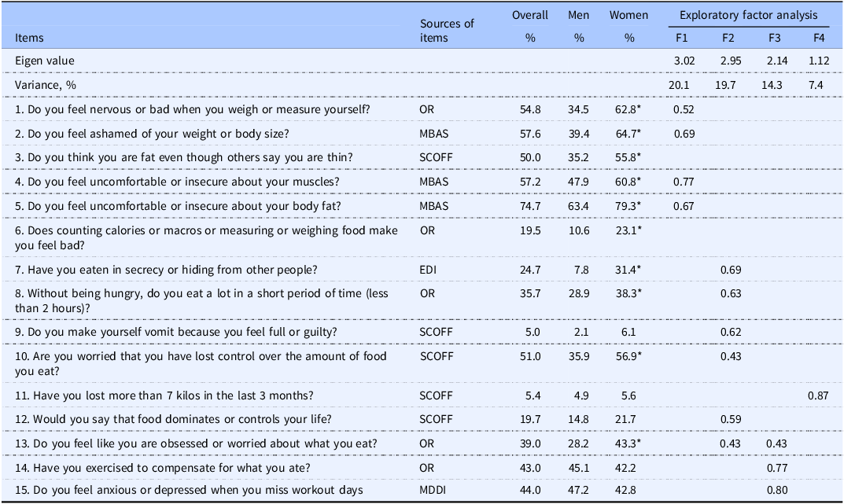
Task: Select item 9 about making yourself vomit
Action: (x=175, y=332)
